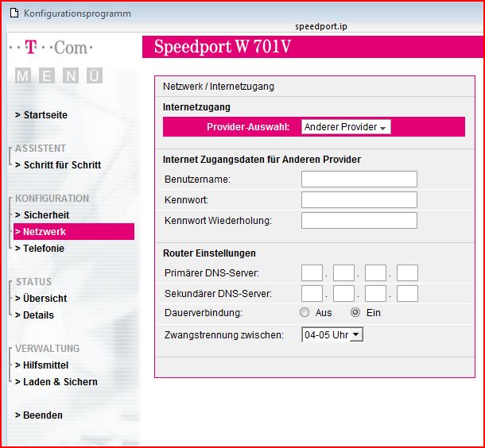This screenshot has height=448, width=485.
Task: Focus Kennwort Wiederholung input field
Action: [x=359, y=221]
